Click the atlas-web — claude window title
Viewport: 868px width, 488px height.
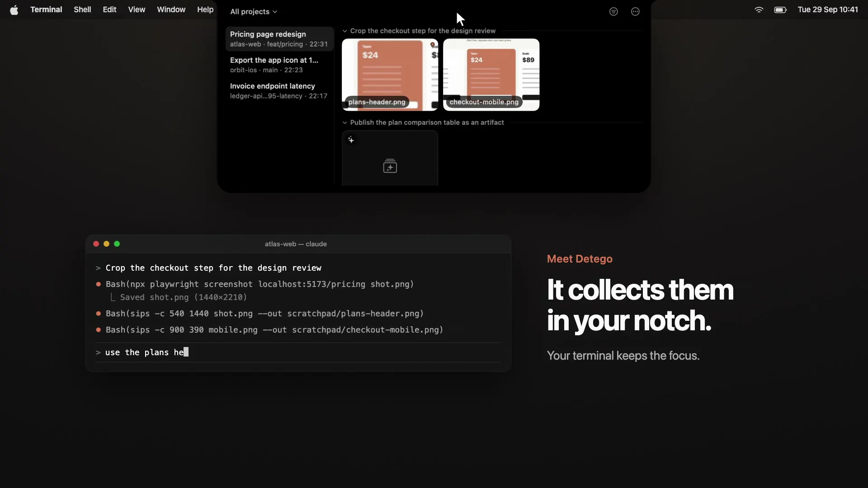(296, 244)
